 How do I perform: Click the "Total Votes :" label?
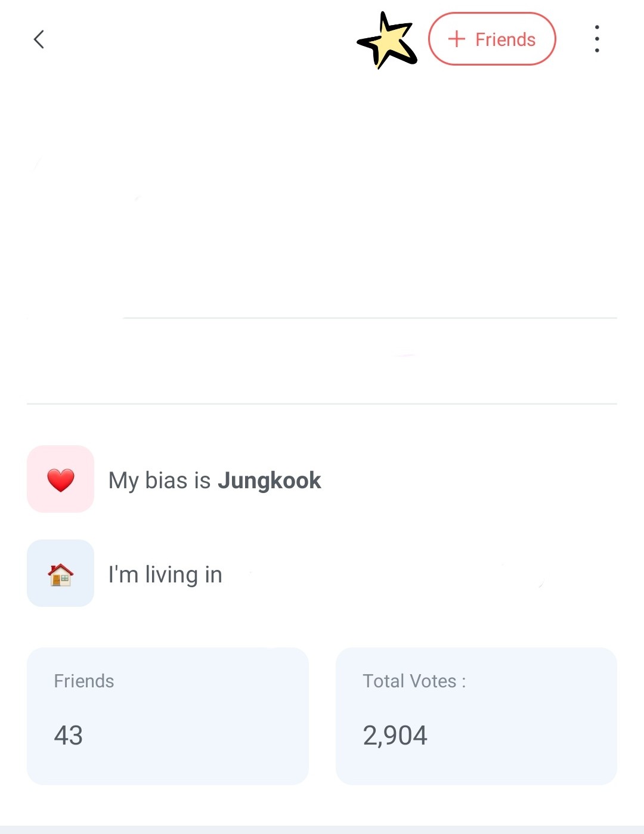414,681
